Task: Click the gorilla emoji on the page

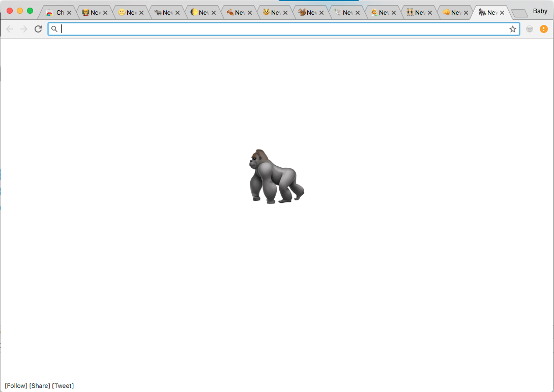Action: (x=276, y=176)
